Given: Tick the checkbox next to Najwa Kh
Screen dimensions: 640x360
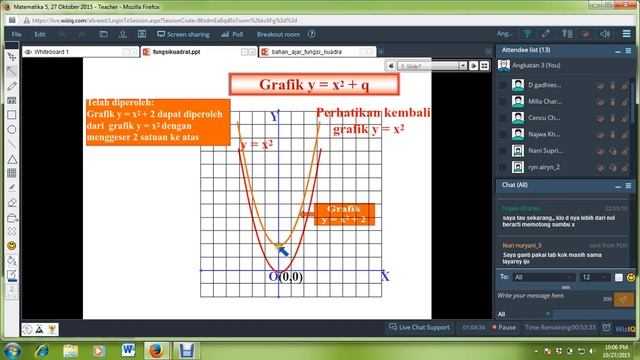Looking at the screenshot, I should click(503, 134).
